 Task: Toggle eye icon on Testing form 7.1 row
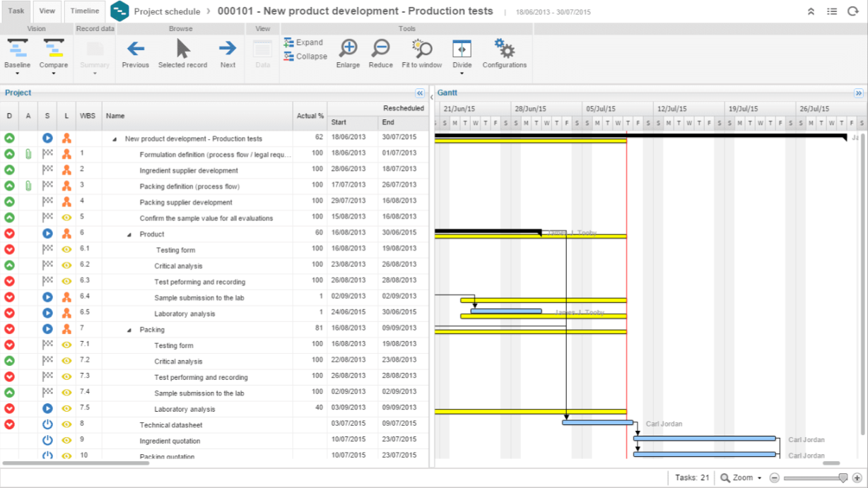(66, 345)
